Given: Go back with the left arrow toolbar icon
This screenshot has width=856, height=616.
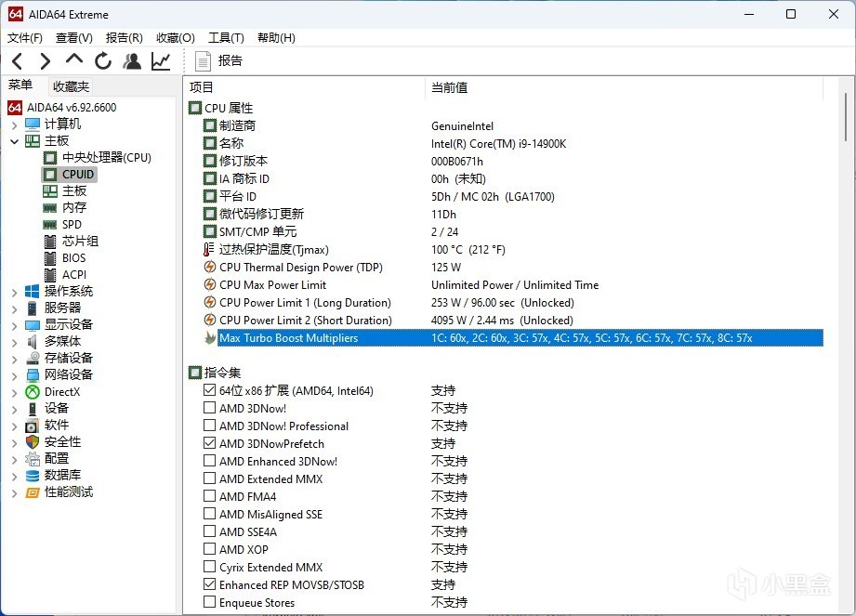Looking at the screenshot, I should [x=18, y=61].
